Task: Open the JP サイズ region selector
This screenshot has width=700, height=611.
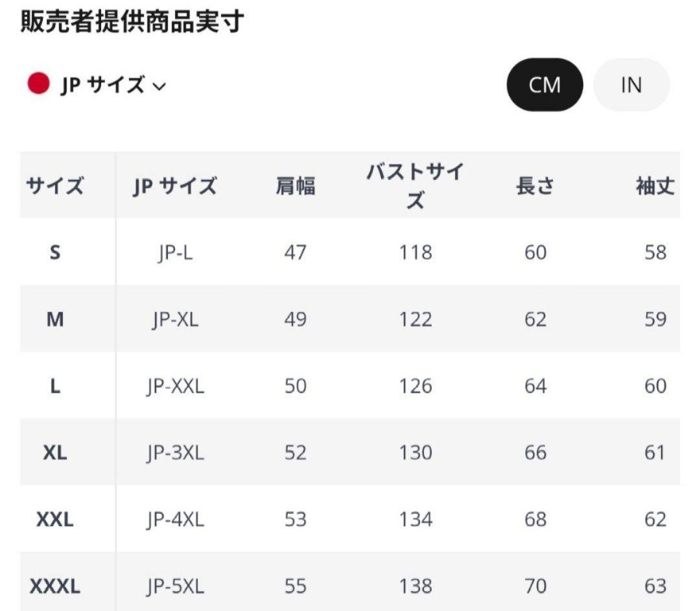Action: (x=102, y=85)
